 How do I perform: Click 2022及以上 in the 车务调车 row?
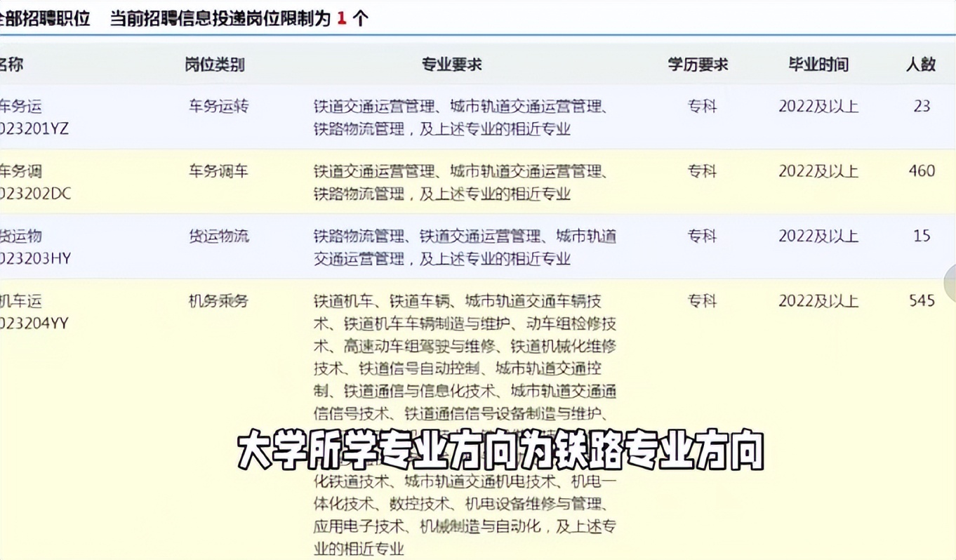pos(818,171)
